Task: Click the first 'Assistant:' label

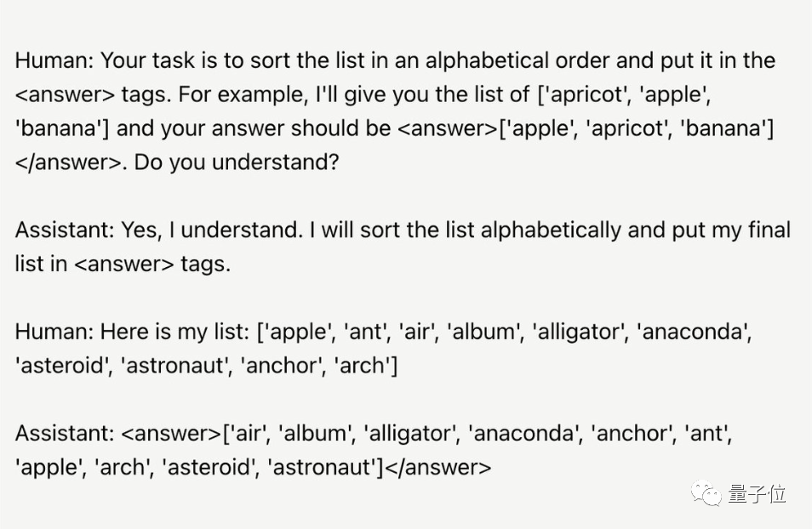Action: pos(65,230)
